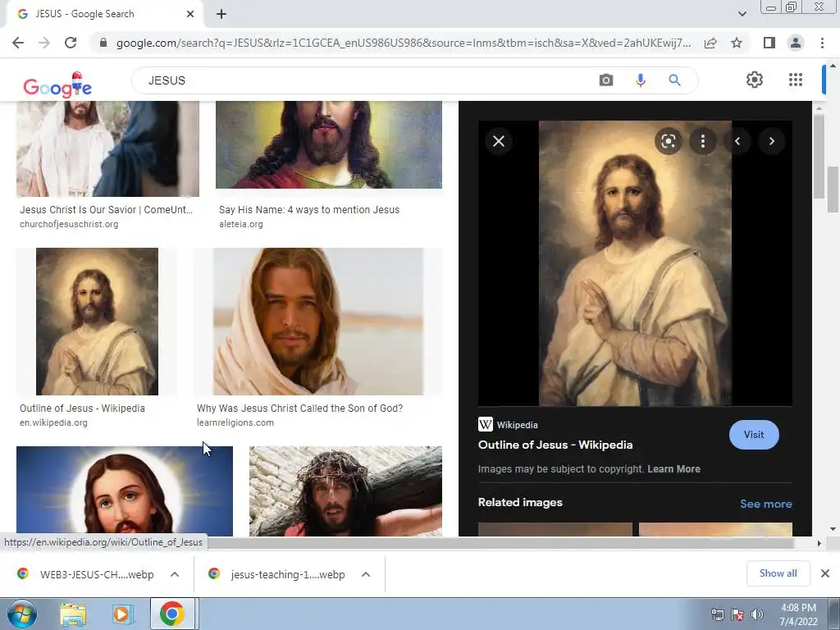The height and width of the screenshot is (630, 840).
Task: Reload the Google search page
Action: click(71, 43)
